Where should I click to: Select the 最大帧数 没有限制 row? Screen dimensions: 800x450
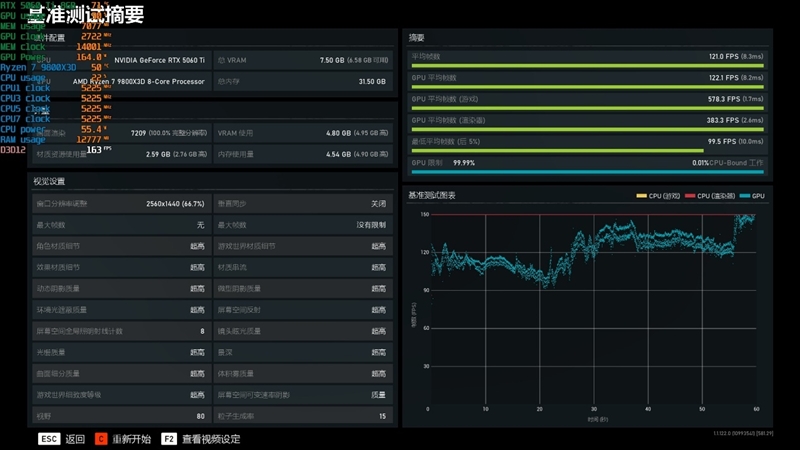tap(301, 225)
